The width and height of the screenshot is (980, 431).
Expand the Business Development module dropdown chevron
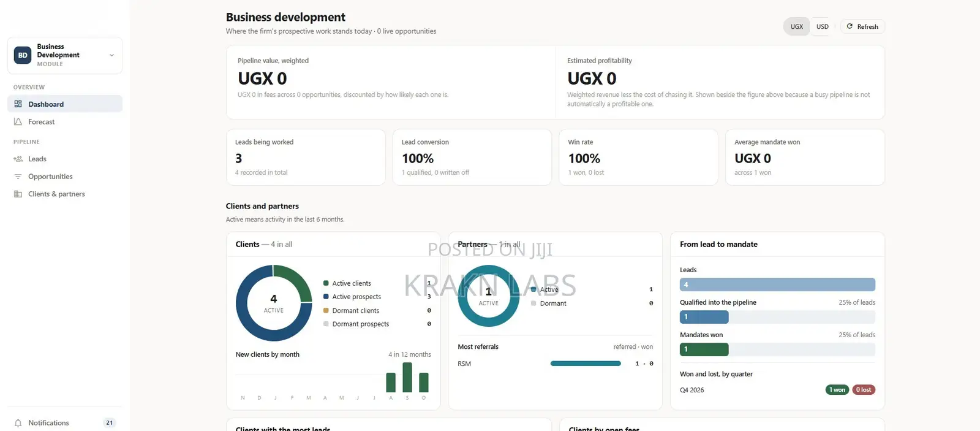click(111, 55)
